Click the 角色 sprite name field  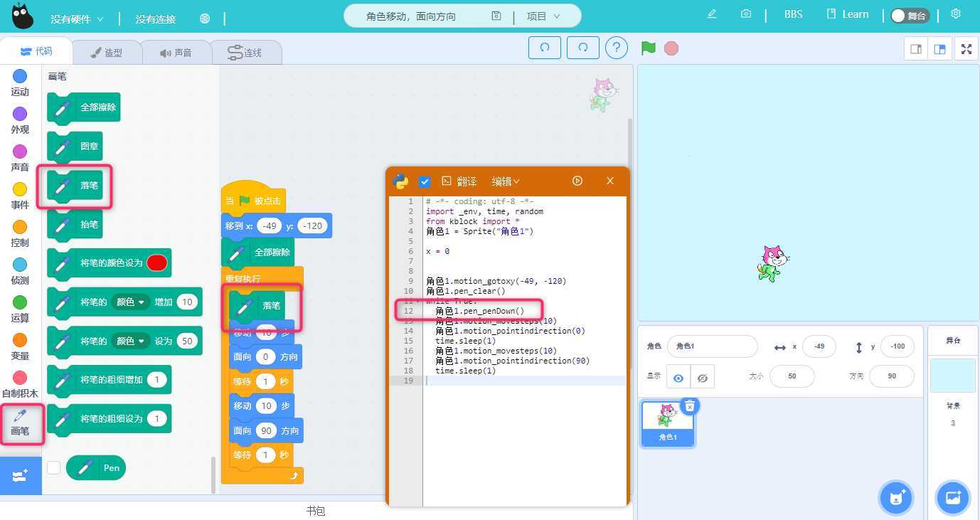pos(712,346)
